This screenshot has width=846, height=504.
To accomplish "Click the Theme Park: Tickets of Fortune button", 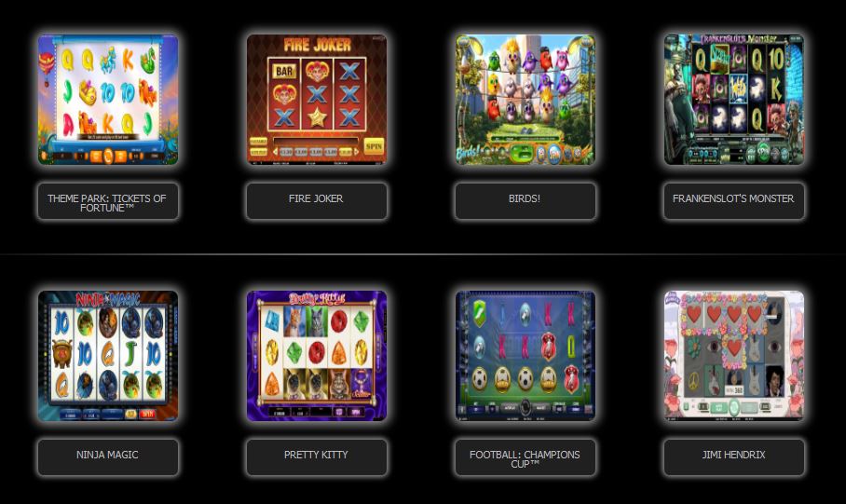I will coord(108,201).
